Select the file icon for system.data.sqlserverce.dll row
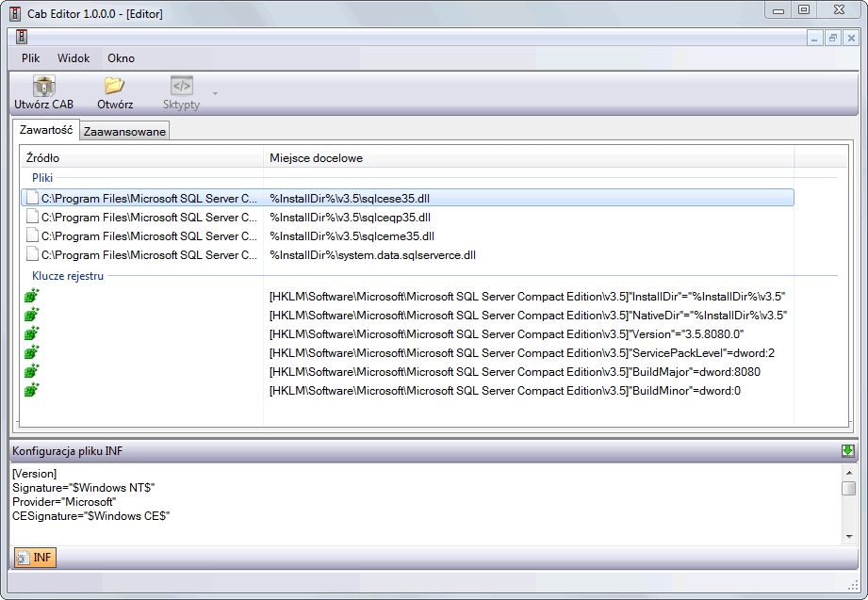This screenshot has width=868, height=600. coord(33,254)
